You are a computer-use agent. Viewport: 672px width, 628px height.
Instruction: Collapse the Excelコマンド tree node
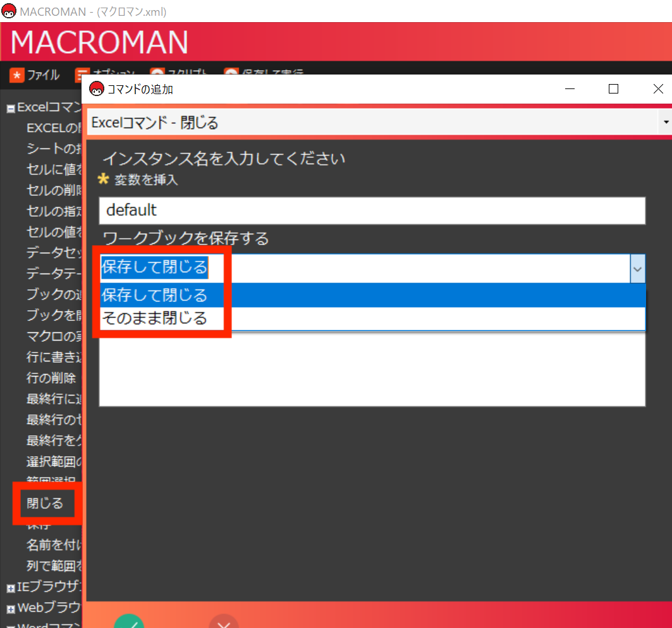click(x=11, y=109)
